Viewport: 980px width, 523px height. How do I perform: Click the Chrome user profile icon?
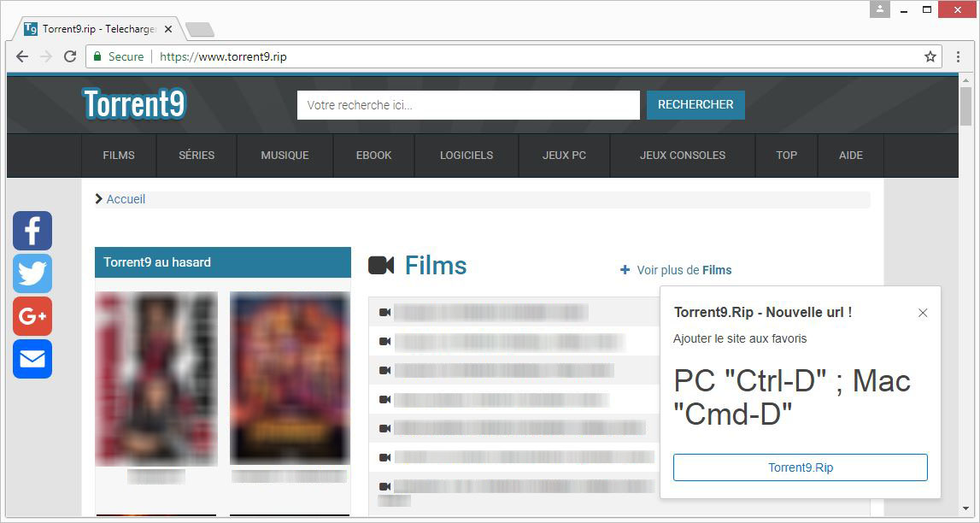coord(879,9)
